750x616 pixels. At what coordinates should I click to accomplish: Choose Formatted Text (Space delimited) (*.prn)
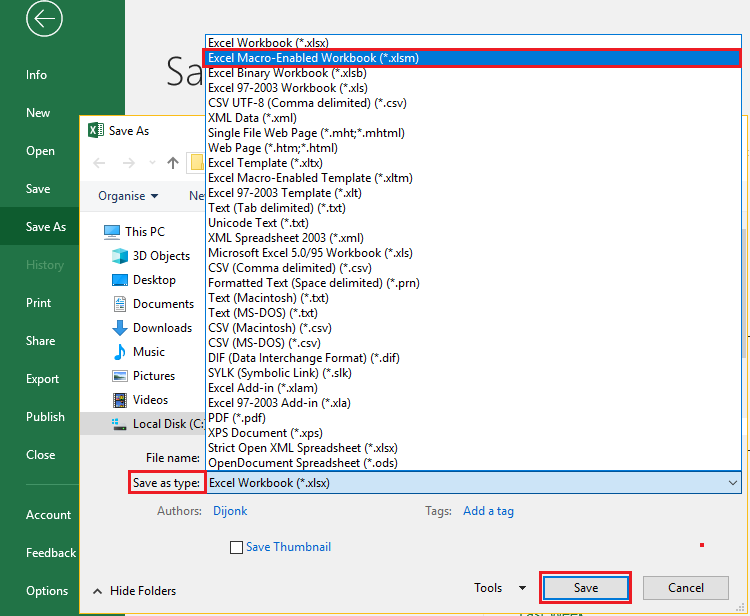coord(474,283)
